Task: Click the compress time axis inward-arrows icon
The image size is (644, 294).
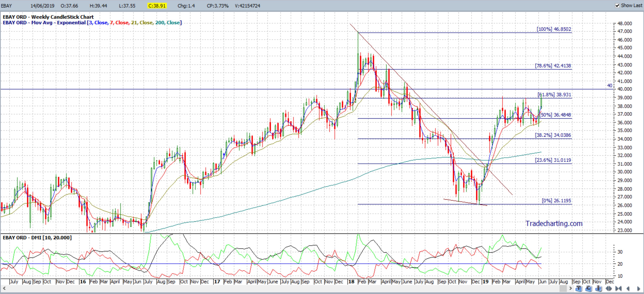Action: (x=619, y=288)
